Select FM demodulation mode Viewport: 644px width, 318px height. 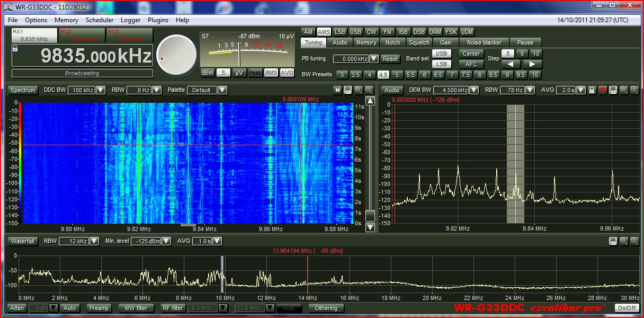click(388, 32)
